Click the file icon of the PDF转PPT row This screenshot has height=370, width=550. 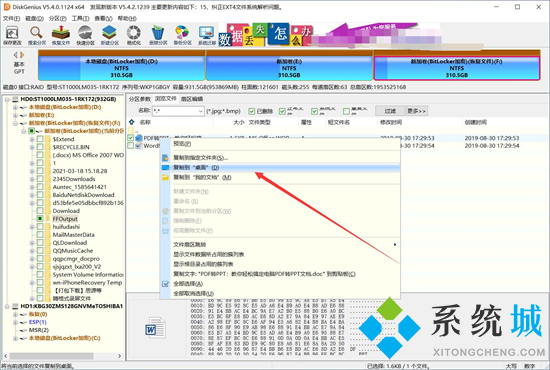(x=139, y=138)
